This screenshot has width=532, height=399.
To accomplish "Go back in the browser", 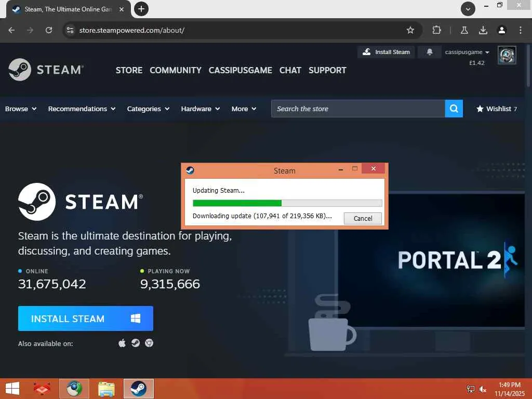I will (x=11, y=30).
